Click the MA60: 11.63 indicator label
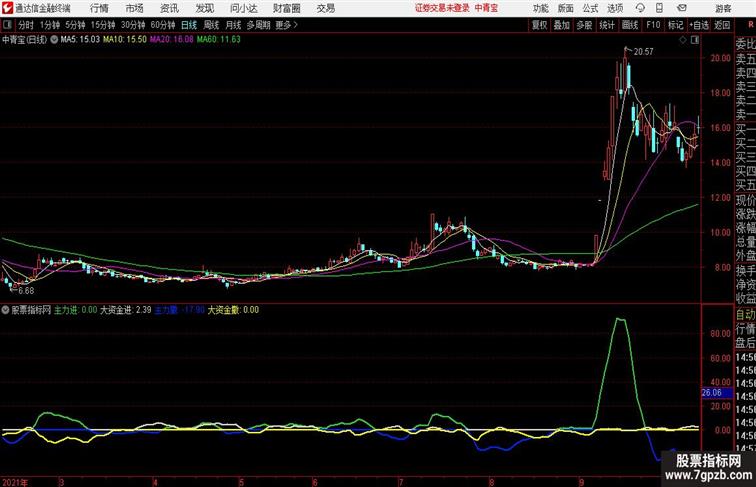This screenshot has height=487, width=756. [218, 40]
